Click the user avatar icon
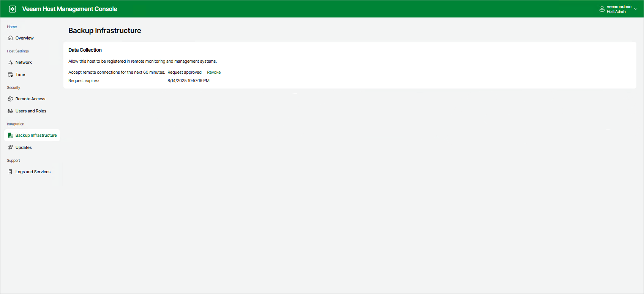 pos(602,9)
